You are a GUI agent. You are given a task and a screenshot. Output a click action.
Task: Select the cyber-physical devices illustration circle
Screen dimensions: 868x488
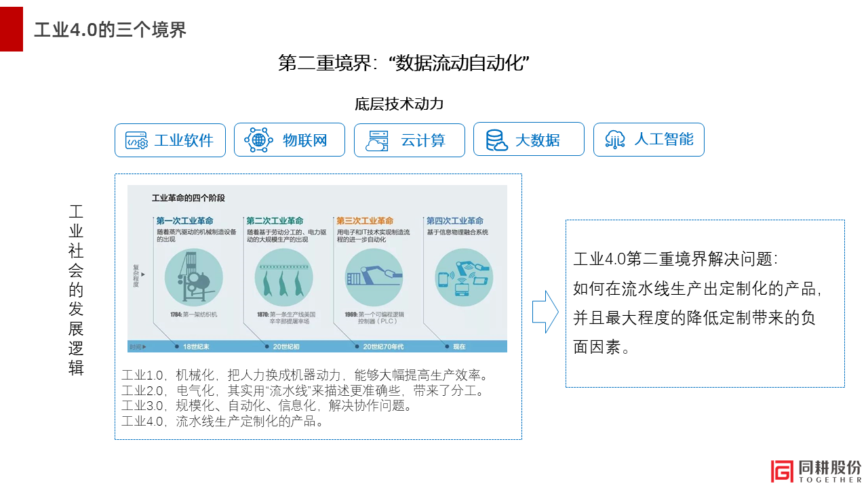tap(464, 278)
